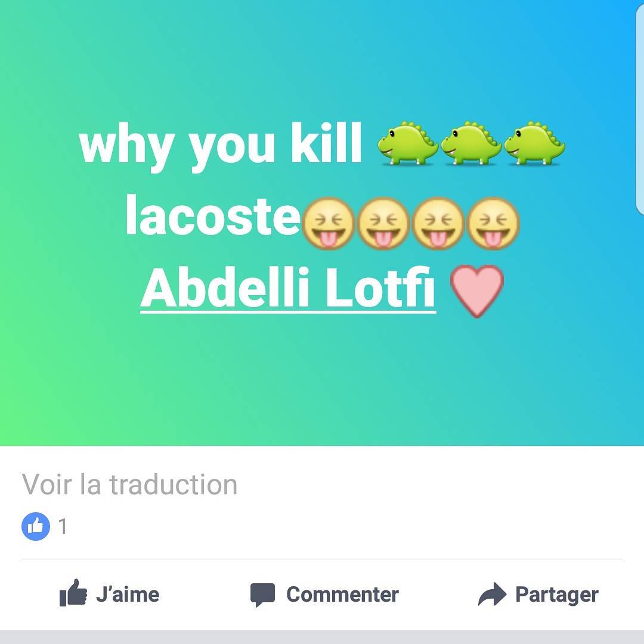Image resolution: width=644 pixels, height=644 pixels.
Task: Open the tagged Abdelli Lotfi profile link
Action: click(288, 289)
